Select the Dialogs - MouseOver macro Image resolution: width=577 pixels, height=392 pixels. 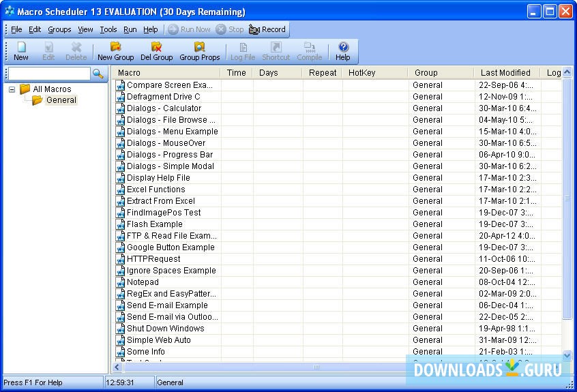pos(166,143)
